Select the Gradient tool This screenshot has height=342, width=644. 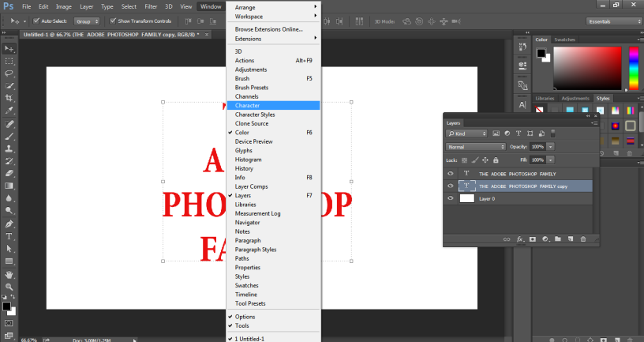[x=9, y=186]
